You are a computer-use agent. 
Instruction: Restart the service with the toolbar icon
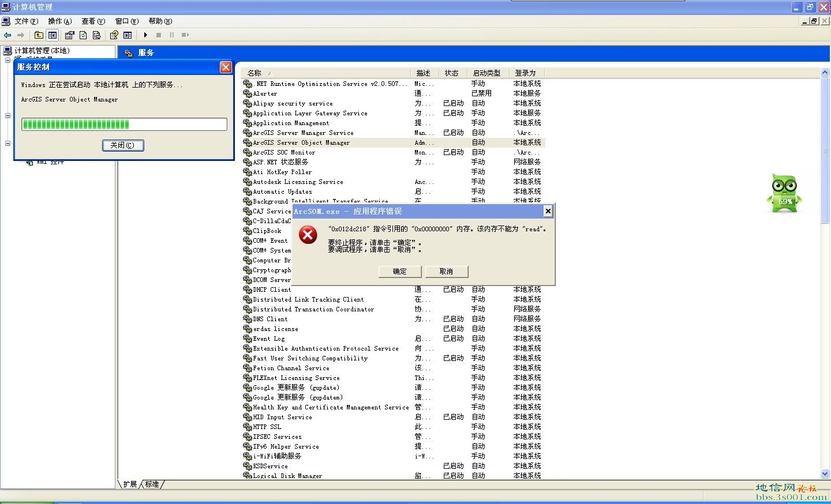[x=185, y=35]
